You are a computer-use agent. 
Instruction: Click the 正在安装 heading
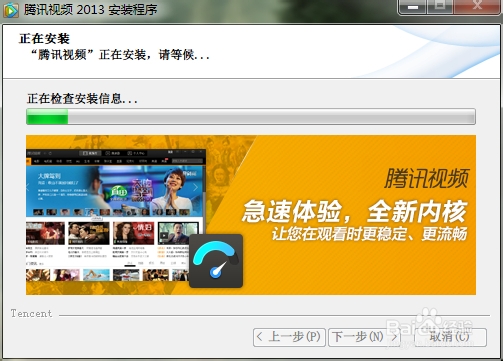click(44, 39)
